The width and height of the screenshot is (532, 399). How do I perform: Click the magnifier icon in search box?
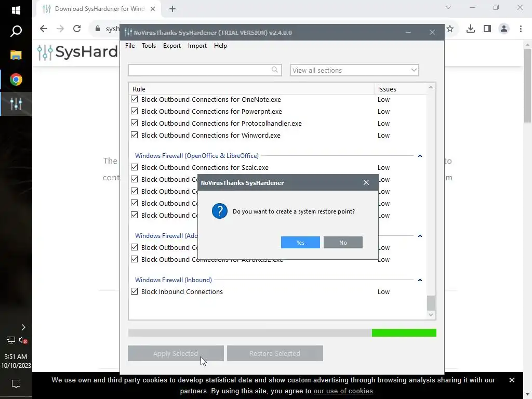pos(274,70)
